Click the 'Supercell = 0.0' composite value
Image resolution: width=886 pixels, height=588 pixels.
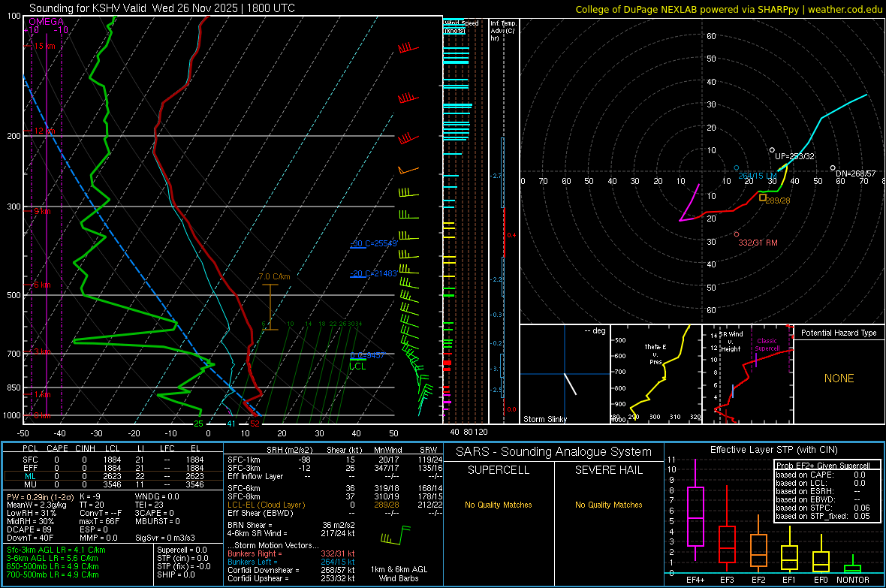(182, 550)
